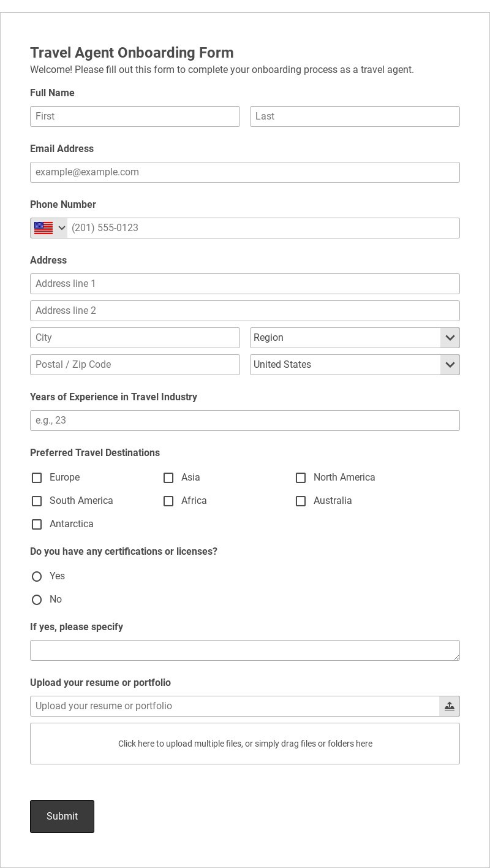Screen dimensions: 490x868
Task: Enable the Africa checkbox
Action: pos(168,501)
